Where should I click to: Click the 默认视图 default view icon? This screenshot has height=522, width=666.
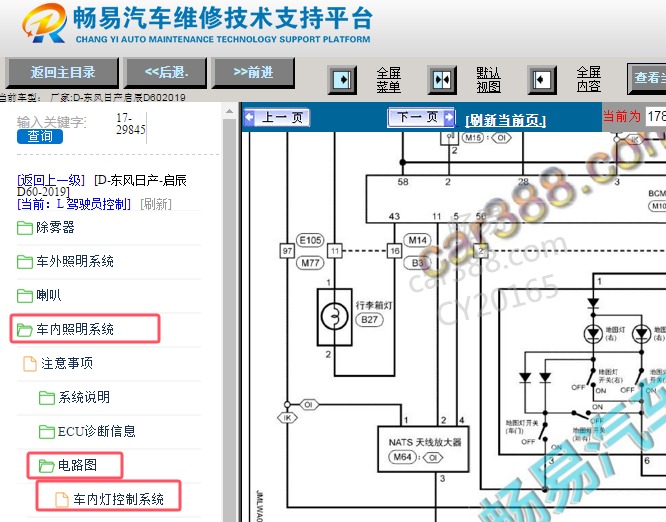pos(442,80)
